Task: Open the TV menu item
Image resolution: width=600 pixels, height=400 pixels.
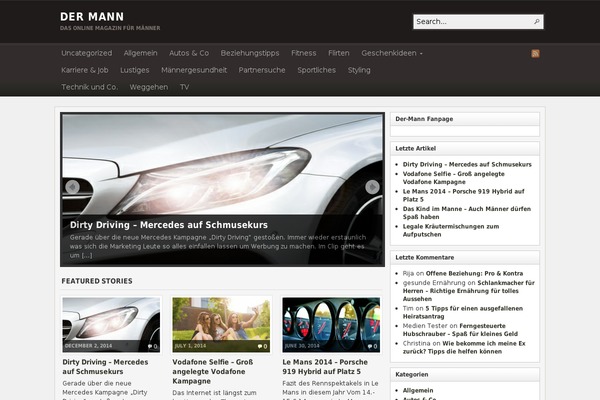Action: [x=184, y=87]
